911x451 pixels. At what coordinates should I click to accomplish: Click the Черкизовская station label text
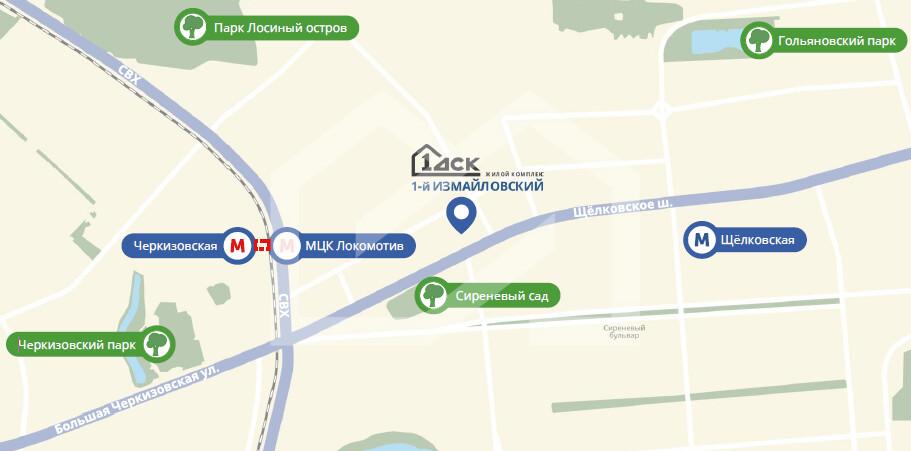175,246
